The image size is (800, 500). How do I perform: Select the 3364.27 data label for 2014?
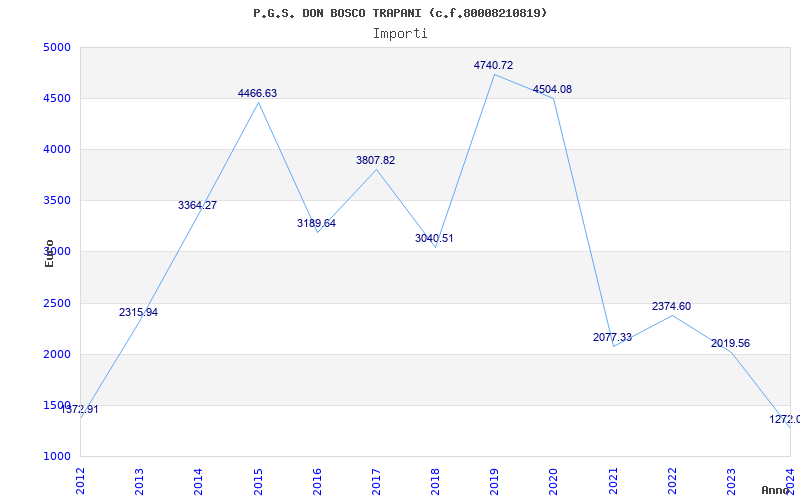click(197, 206)
